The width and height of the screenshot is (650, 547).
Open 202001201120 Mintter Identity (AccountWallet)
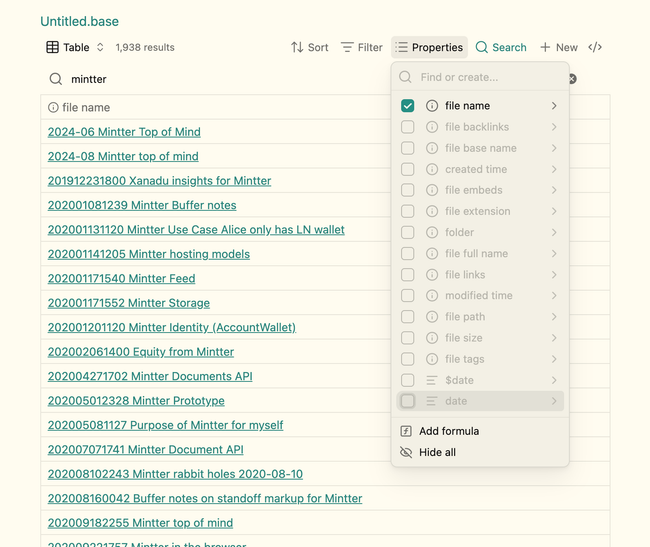pos(172,327)
